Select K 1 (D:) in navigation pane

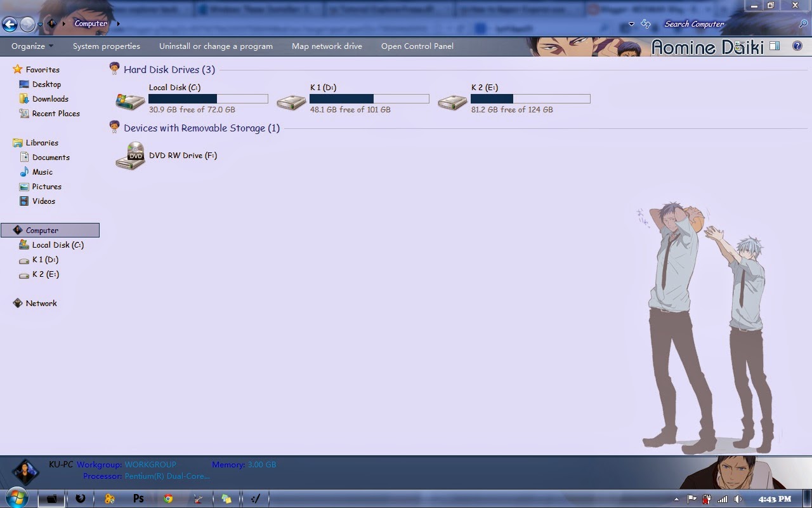click(x=45, y=260)
